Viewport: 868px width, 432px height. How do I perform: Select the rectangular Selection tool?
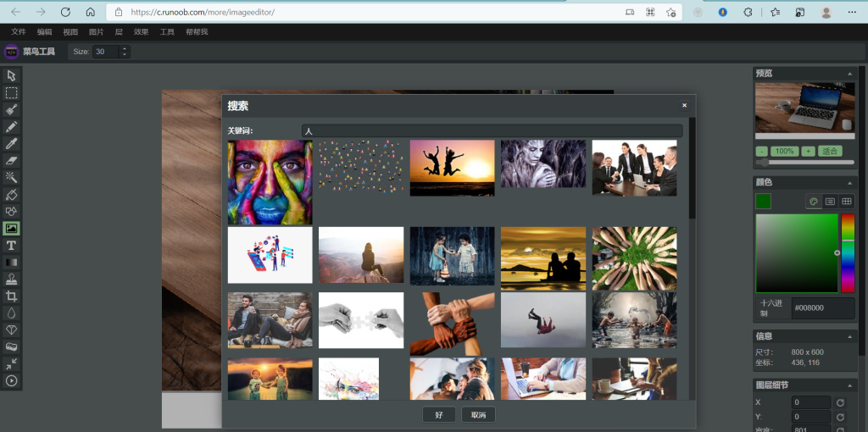tap(12, 93)
